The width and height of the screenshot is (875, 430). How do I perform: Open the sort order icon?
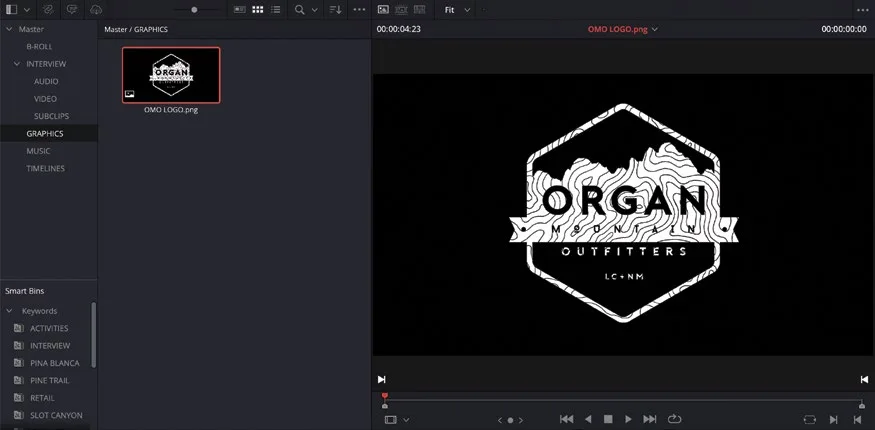click(x=335, y=9)
